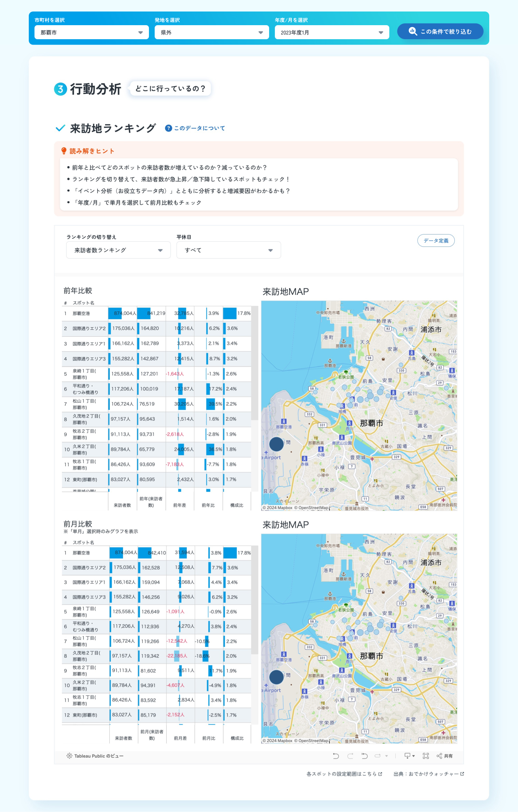Image resolution: width=518 pixels, height=812 pixels.
Task: Click 国際通りエリア1 in 前年比較 table
Action: [89, 344]
